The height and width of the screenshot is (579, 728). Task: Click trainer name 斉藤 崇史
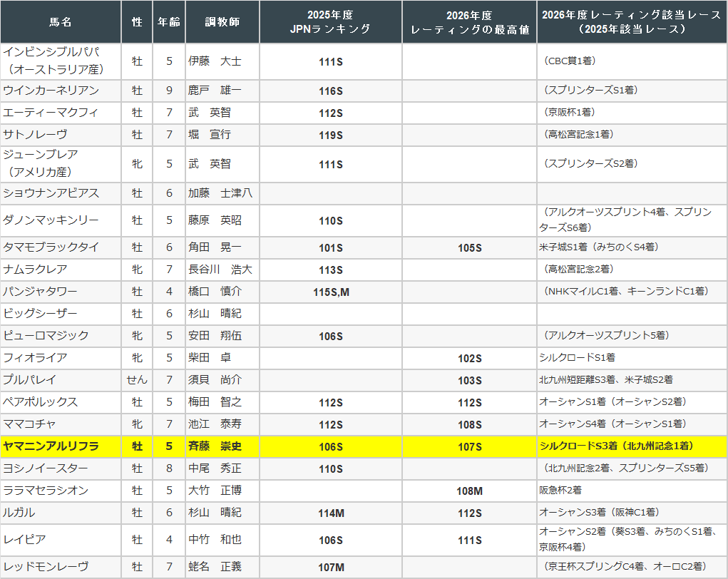215,447
